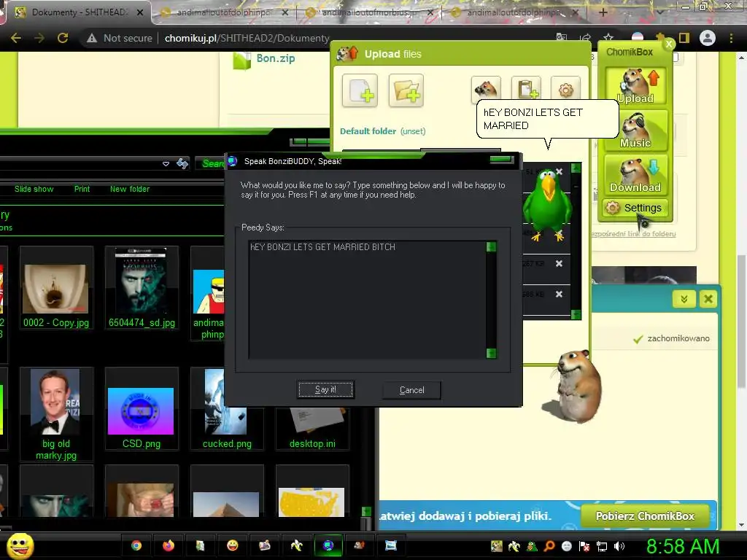Click the clipboard paste icon in Upload files
Screen dimensions: 747x560
(526, 88)
